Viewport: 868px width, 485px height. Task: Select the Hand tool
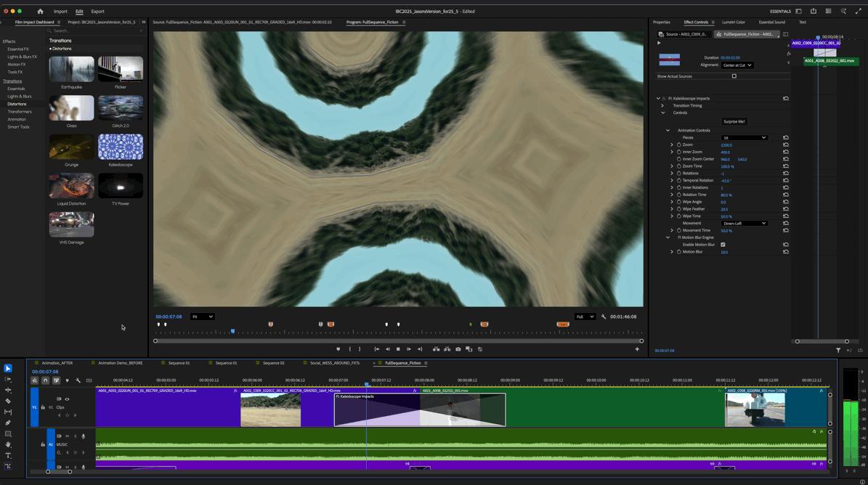click(x=8, y=444)
